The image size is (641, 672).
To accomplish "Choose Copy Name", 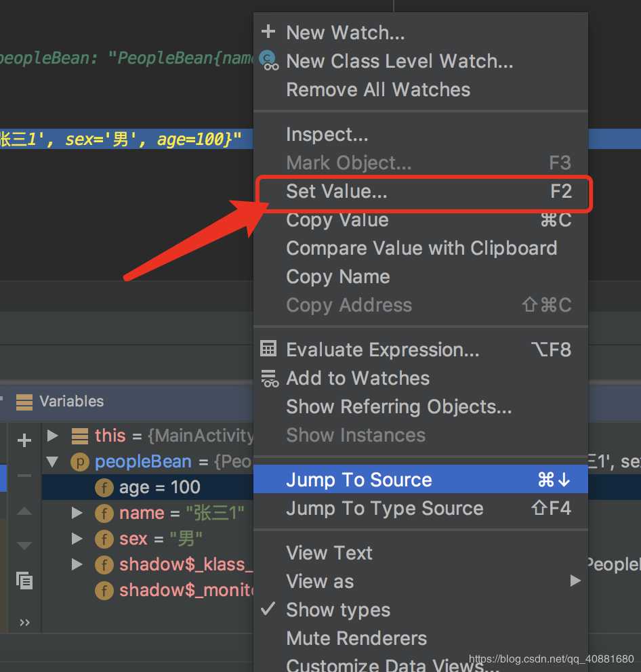I will pyautogui.click(x=420, y=276).
